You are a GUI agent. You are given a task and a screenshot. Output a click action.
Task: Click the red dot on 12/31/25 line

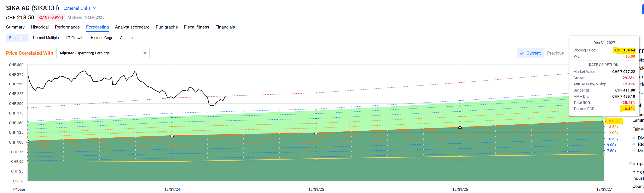[x=316, y=93]
